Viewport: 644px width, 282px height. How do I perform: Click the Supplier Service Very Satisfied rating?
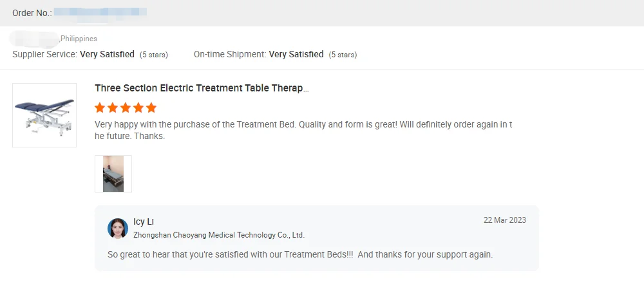107,55
